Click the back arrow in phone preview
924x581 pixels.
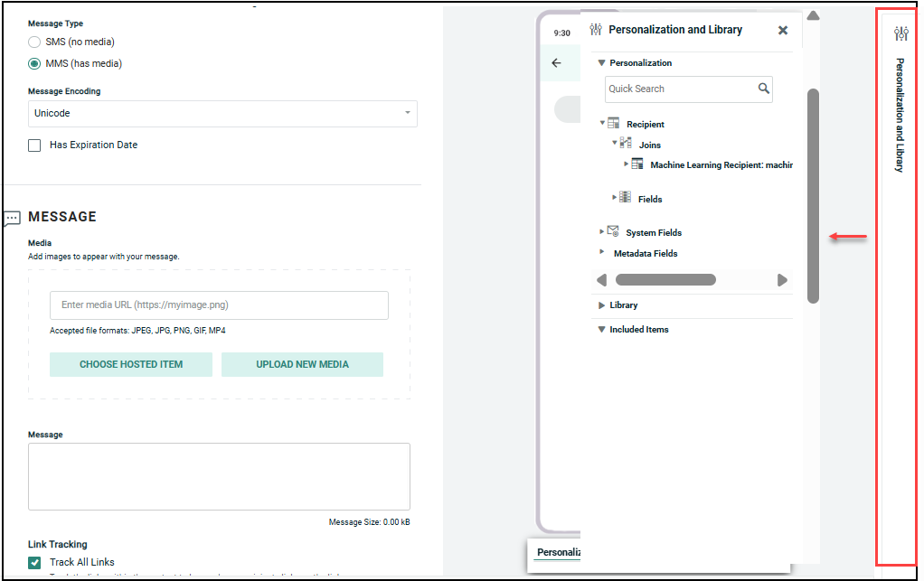(556, 63)
